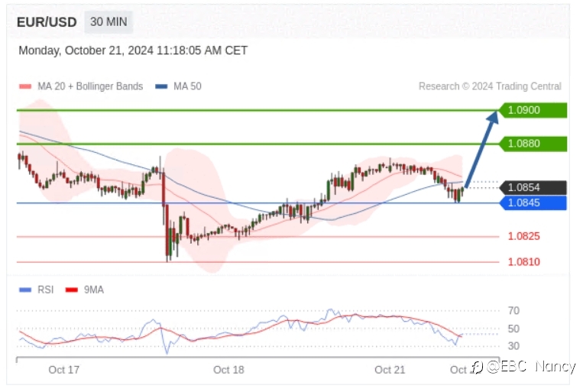The width and height of the screenshot is (583, 392).
Task: Click the MA 50 legend label
Action: (187, 86)
